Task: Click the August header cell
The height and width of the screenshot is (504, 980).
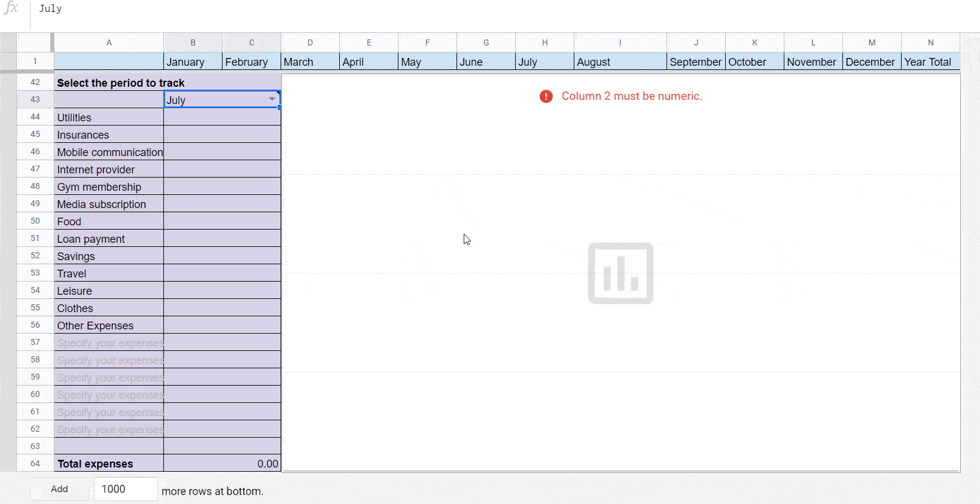Action: 620,62
